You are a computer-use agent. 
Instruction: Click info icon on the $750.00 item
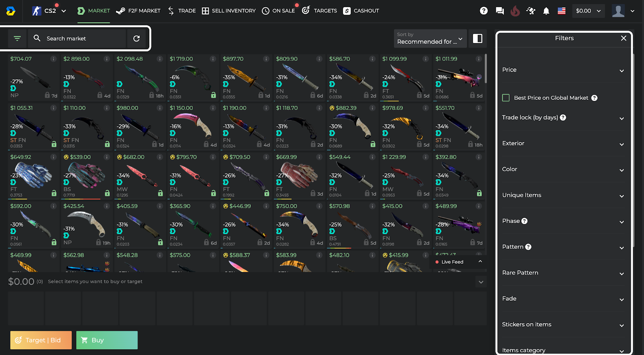319,206
